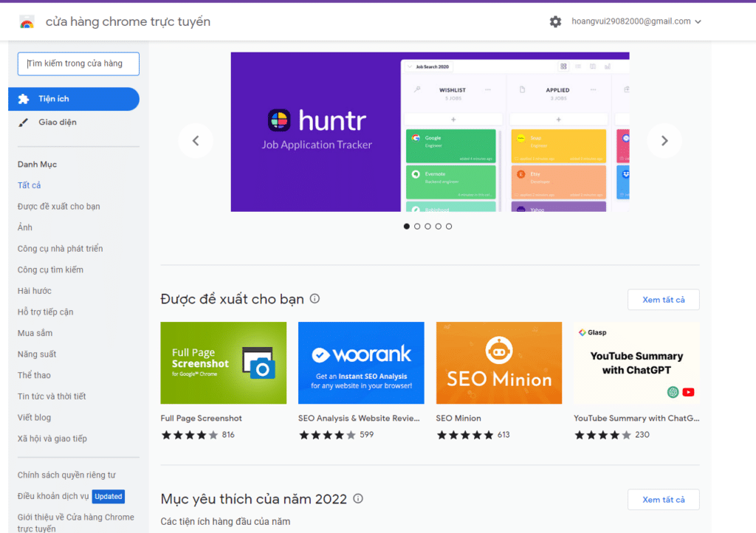Open the huntr Job Application Tracker banner
Image resolution: width=756 pixels, height=533 pixels.
[x=430, y=131]
